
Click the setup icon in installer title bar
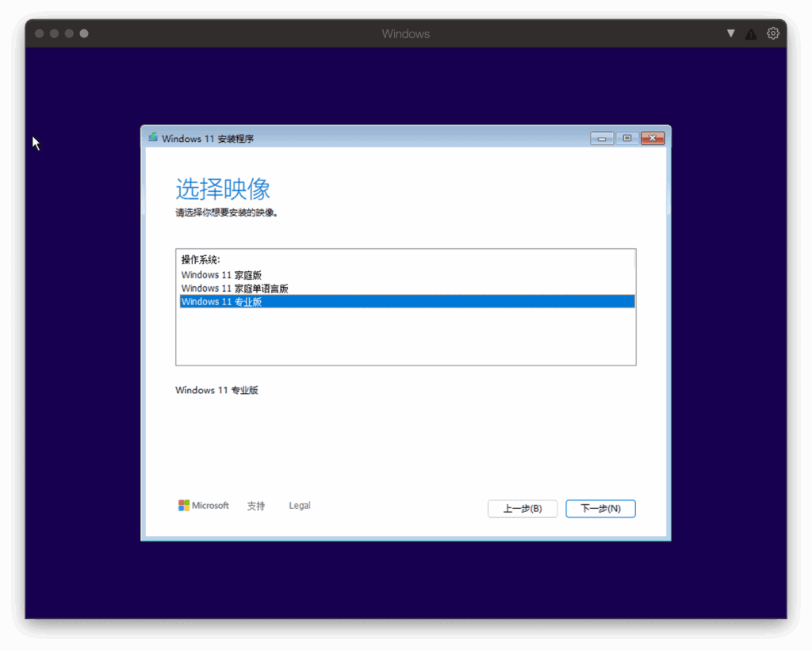[153, 138]
